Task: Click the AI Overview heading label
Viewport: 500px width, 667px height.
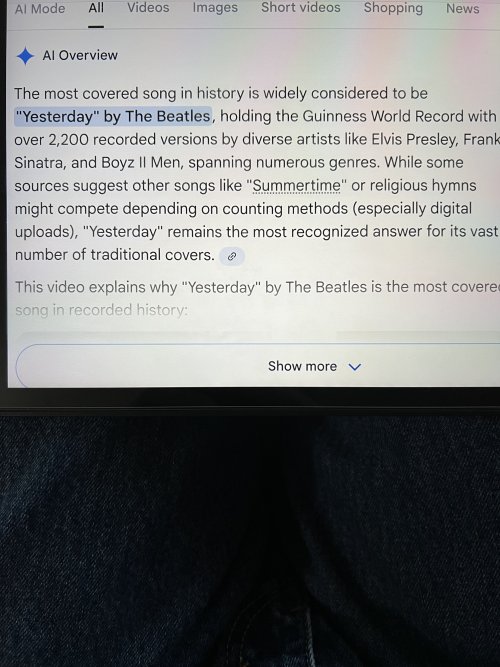Action: 80,55
